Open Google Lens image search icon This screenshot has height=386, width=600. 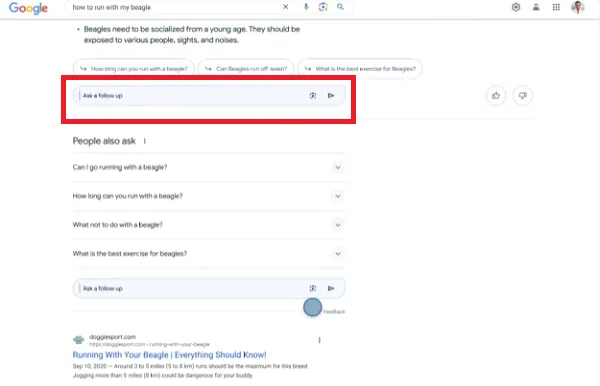[x=323, y=7]
